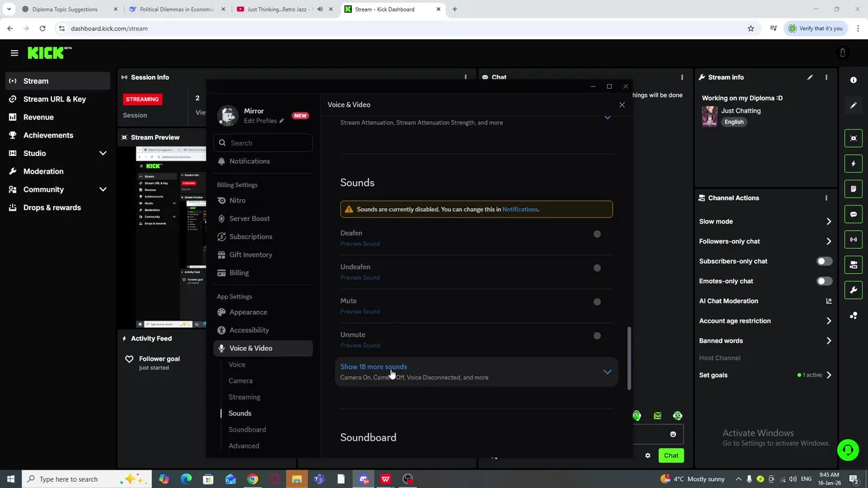868x488 pixels.
Task: Click Edit Profiles under Mirror
Action: (264, 121)
